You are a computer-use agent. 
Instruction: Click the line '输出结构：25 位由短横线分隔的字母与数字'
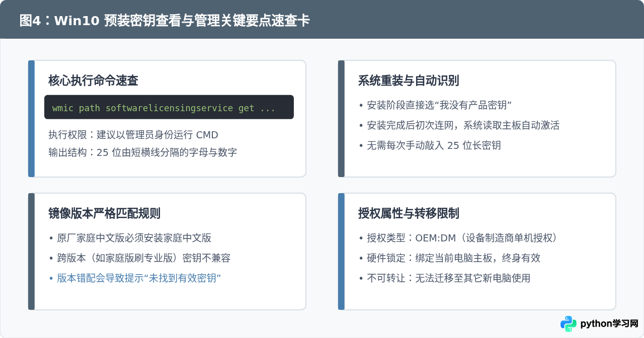point(143,152)
